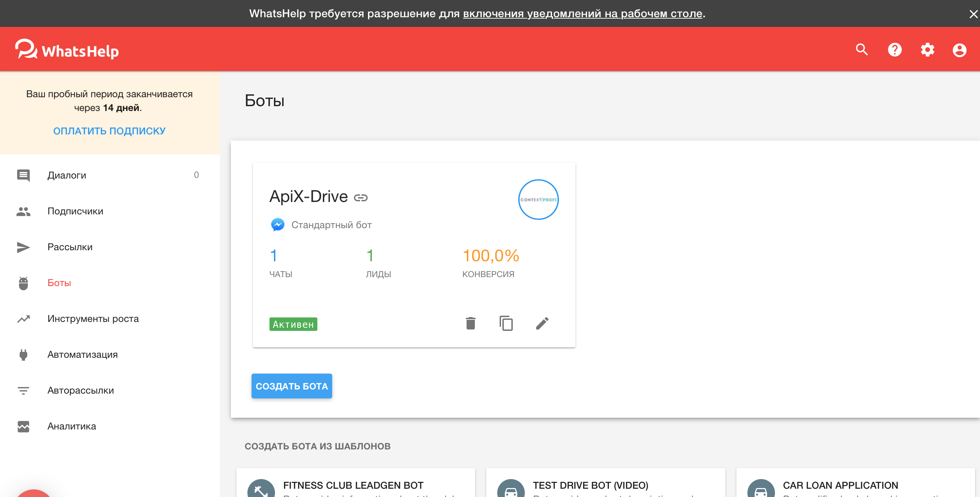Open the settings gear icon
The height and width of the screenshot is (497, 980).
click(927, 50)
